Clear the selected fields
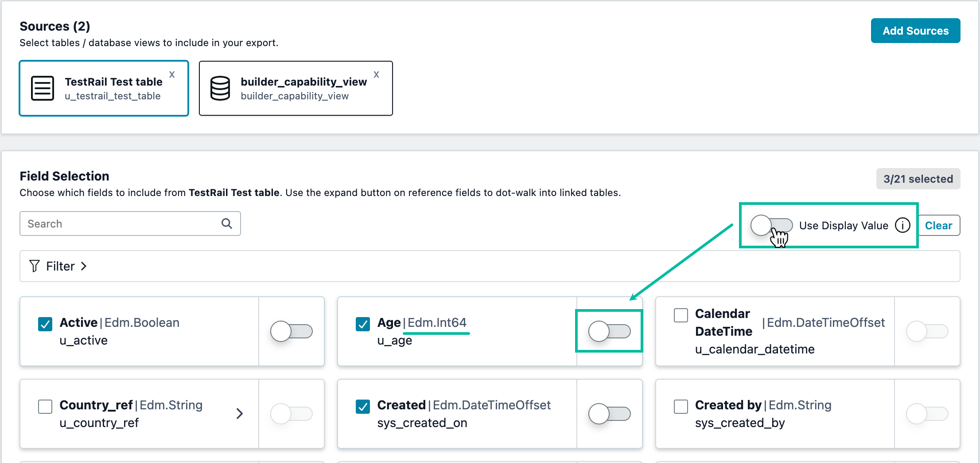Image resolution: width=980 pixels, height=463 pixels. click(x=939, y=225)
